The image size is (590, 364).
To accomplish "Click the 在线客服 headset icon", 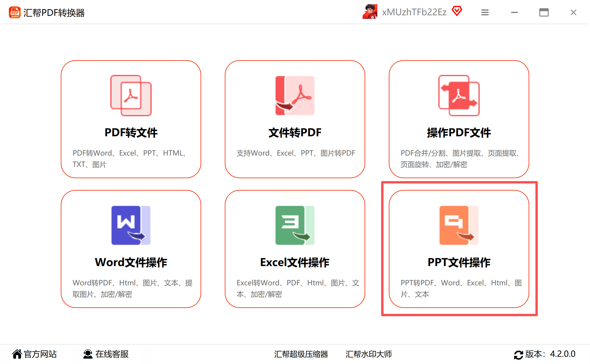I will 88,354.
